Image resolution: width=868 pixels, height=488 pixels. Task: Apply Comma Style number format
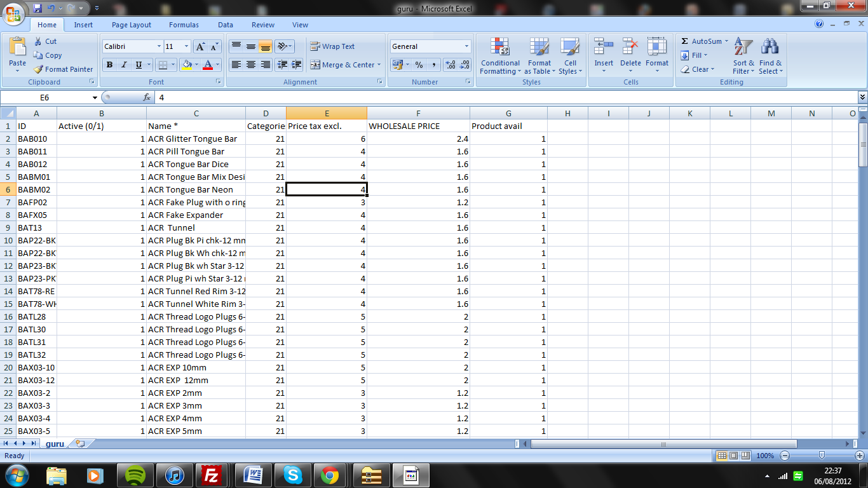(433, 65)
